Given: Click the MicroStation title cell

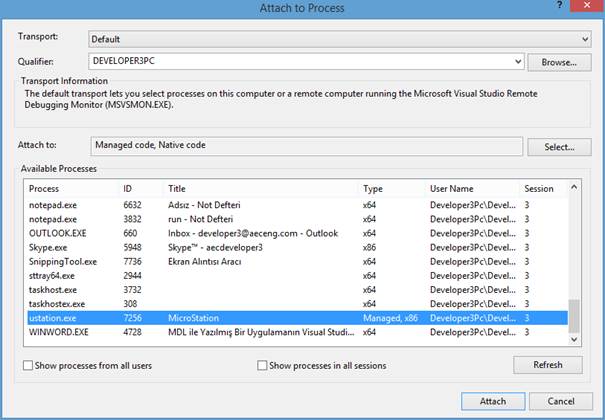Looking at the screenshot, I should click(193, 318).
